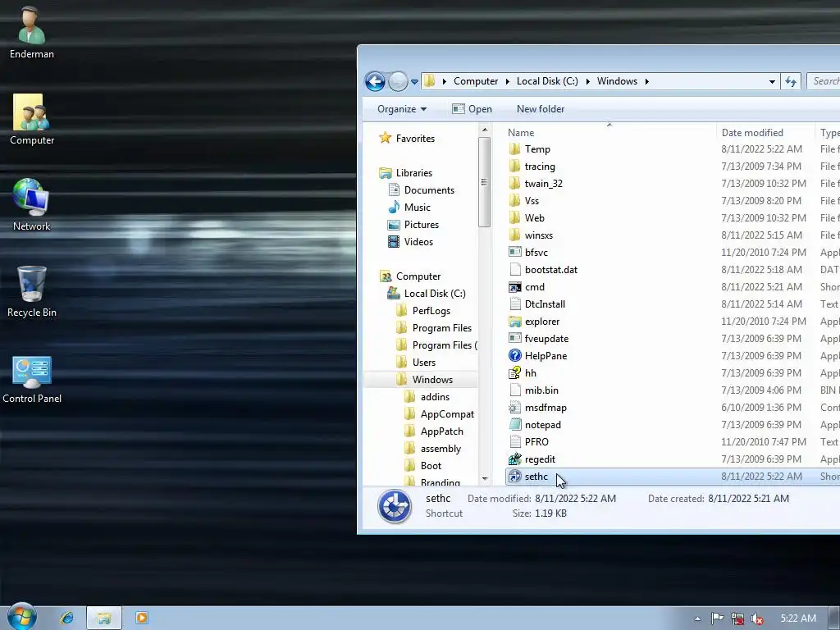Sort by Date modified column header
This screenshot has height=630, width=840.
(765, 132)
